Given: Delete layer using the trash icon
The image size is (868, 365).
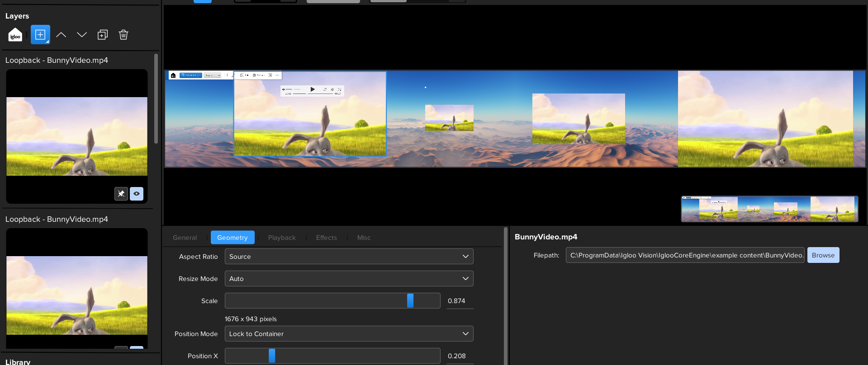Looking at the screenshot, I should [x=123, y=35].
